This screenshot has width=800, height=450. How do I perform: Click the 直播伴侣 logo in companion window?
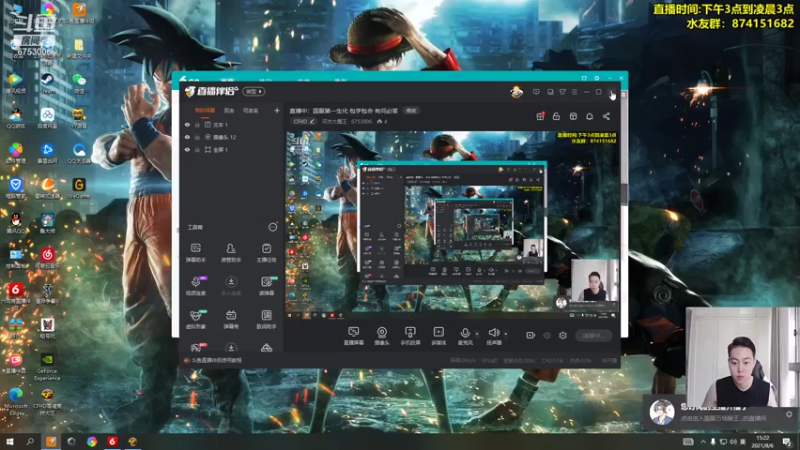point(211,91)
